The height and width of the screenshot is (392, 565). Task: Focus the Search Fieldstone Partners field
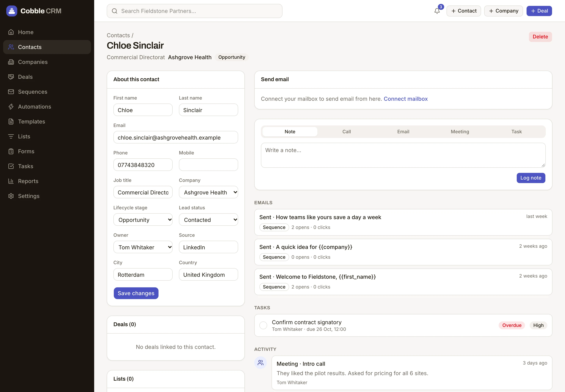pos(194,11)
